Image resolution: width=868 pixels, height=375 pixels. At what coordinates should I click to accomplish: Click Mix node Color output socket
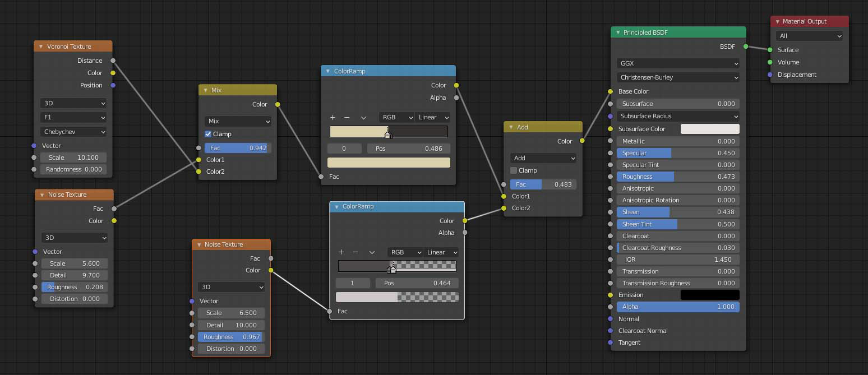point(278,104)
